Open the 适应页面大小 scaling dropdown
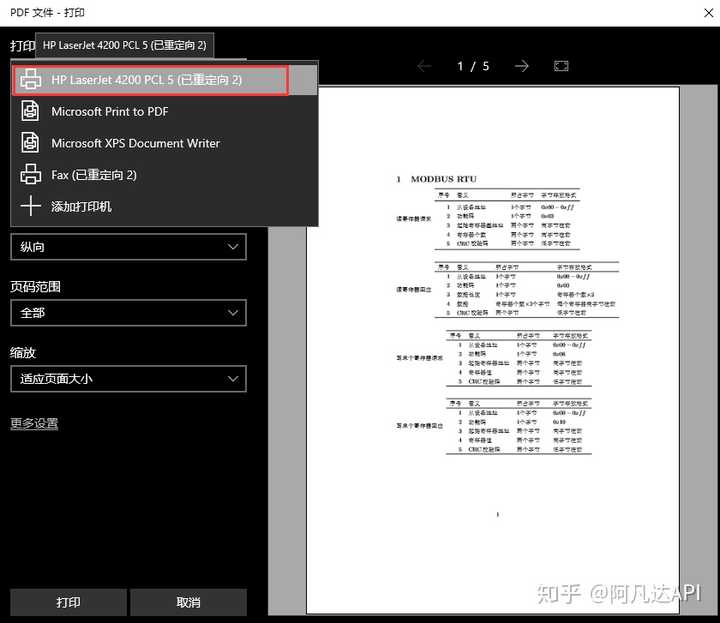Image resolution: width=720 pixels, height=623 pixels. coord(129,379)
